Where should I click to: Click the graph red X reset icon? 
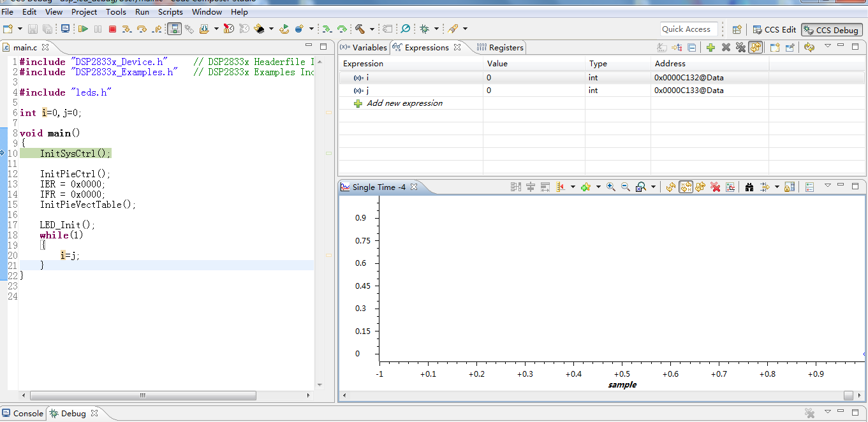[716, 187]
